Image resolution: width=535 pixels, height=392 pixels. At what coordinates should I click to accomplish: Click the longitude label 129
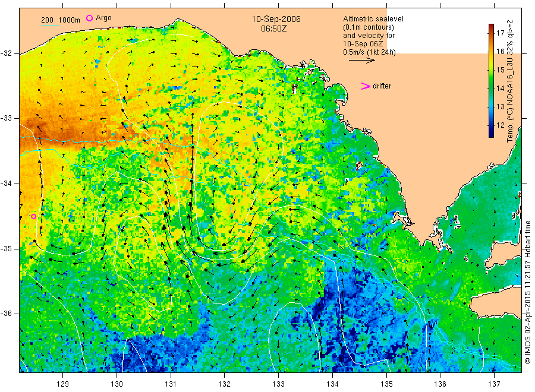[x=63, y=384]
